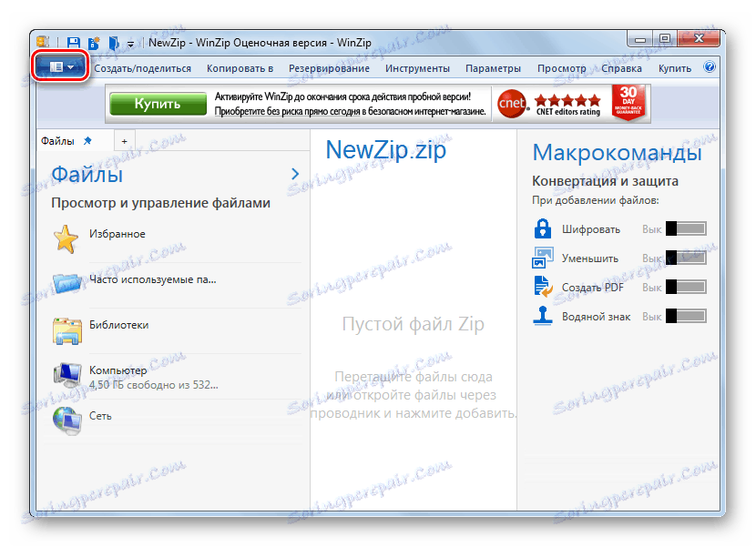Click the Шифровать label

tap(590, 229)
